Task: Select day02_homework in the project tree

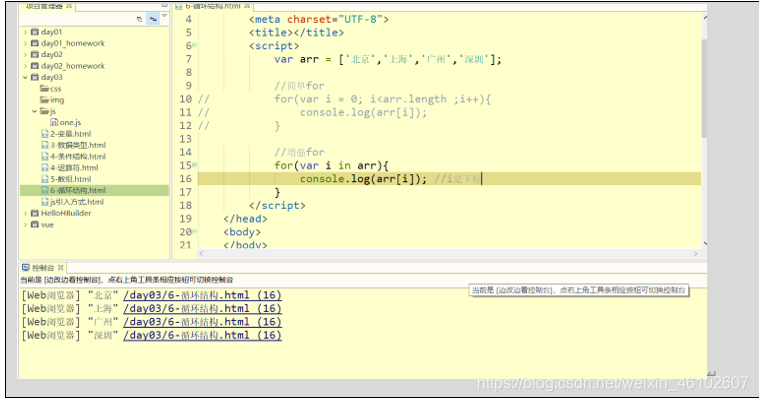Action: 73,66
